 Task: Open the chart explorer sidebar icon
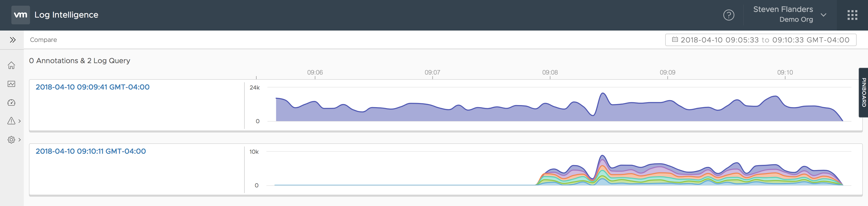11,84
